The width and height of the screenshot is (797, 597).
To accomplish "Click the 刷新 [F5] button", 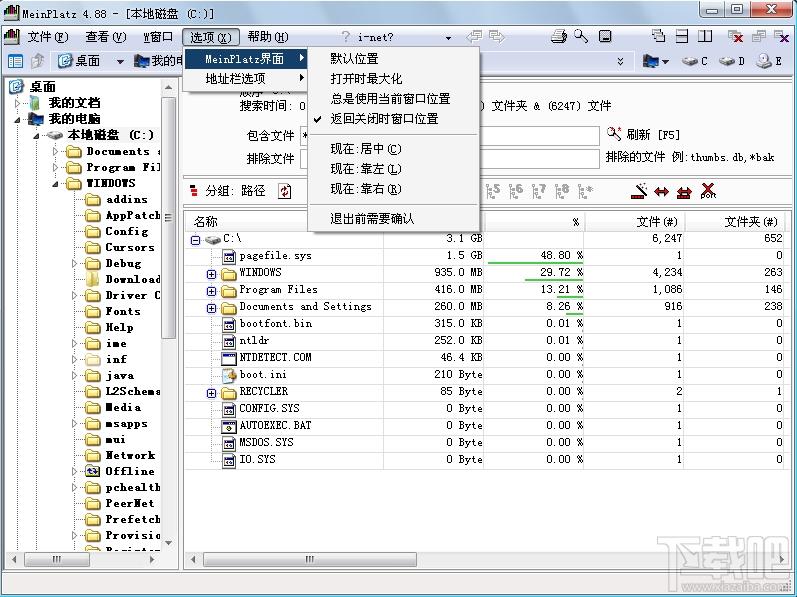I will coord(643,134).
